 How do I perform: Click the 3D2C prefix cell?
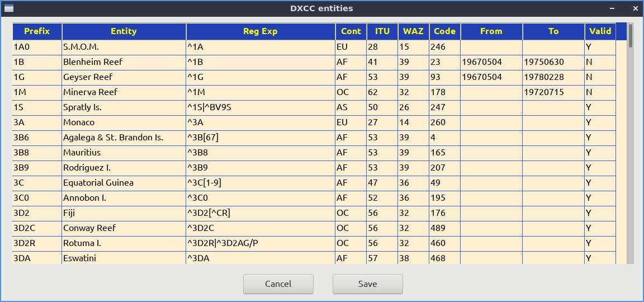tap(37, 228)
